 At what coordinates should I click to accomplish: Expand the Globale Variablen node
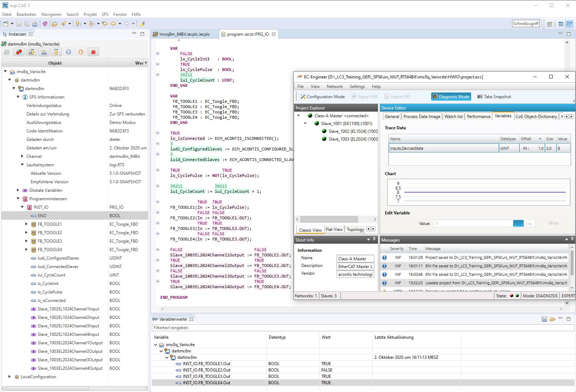pos(18,190)
